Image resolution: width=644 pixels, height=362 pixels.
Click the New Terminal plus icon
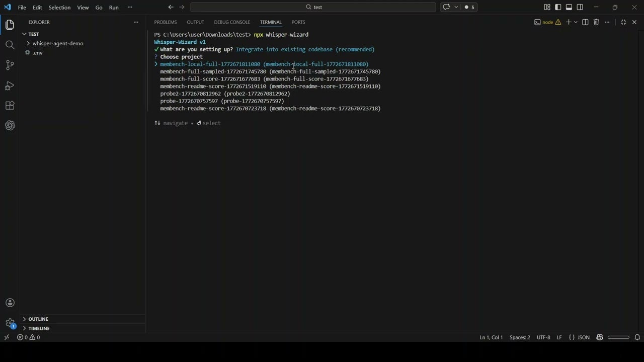pyautogui.click(x=569, y=22)
